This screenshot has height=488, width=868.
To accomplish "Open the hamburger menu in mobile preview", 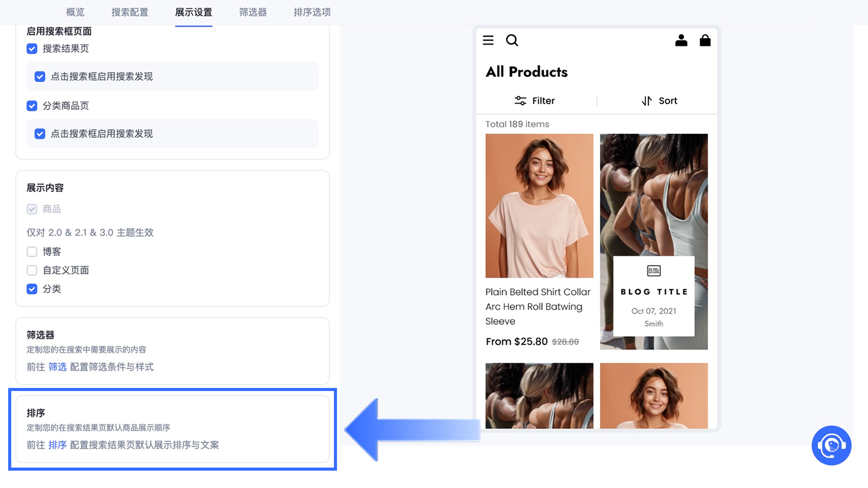I will (488, 40).
